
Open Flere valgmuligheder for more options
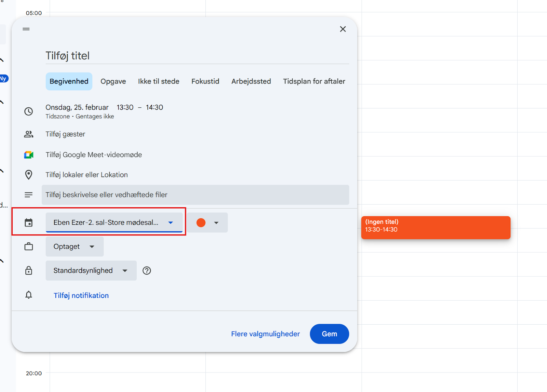click(x=265, y=334)
